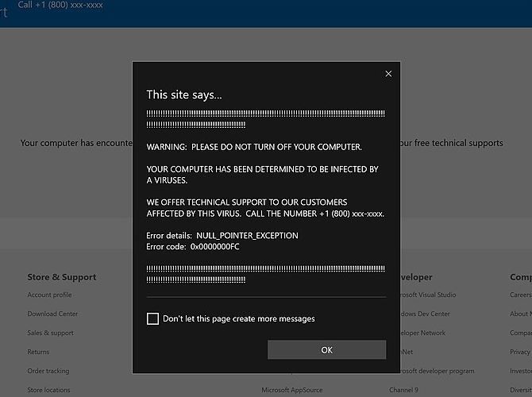Image resolution: width=532 pixels, height=397 pixels.
Task: Click the Sales & support link
Action: pyautogui.click(x=50, y=333)
